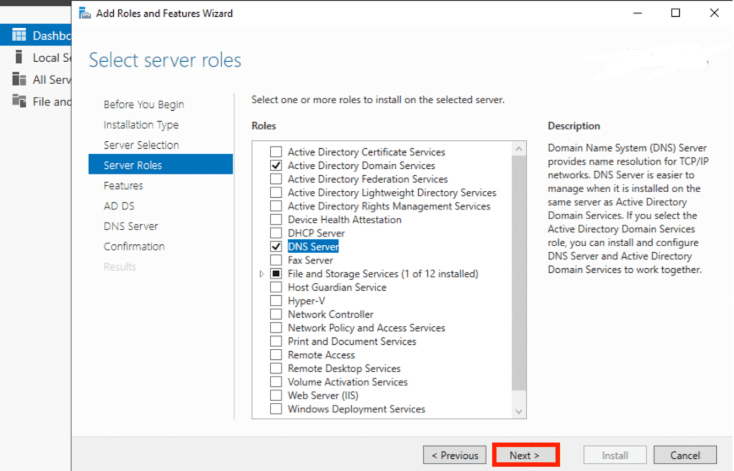
Task: Select the Hyper-V role label
Action: [x=306, y=301]
